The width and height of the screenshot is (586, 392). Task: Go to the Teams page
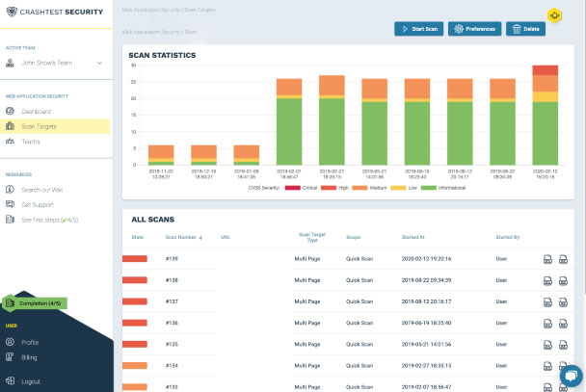point(31,142)
